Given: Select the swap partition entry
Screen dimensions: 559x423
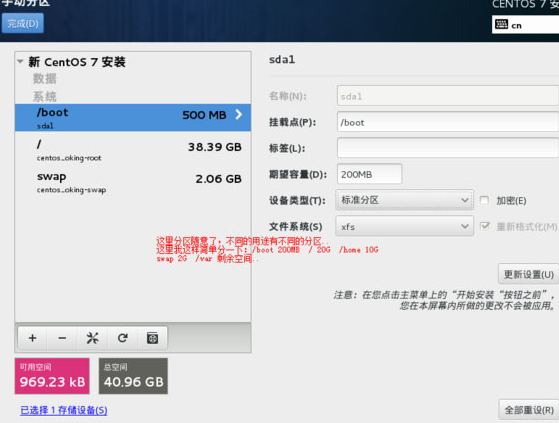Looking at the screenshot, I should pos(133,182).
